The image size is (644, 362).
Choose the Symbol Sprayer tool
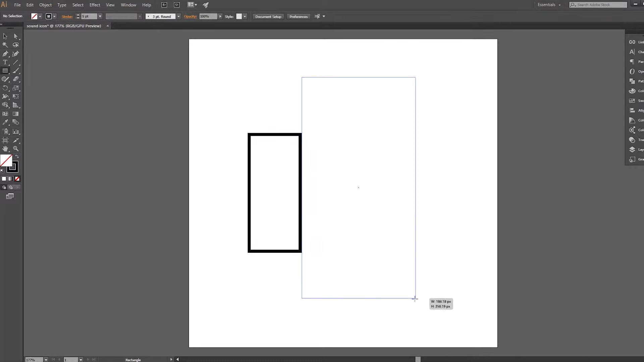pos(5,131)
